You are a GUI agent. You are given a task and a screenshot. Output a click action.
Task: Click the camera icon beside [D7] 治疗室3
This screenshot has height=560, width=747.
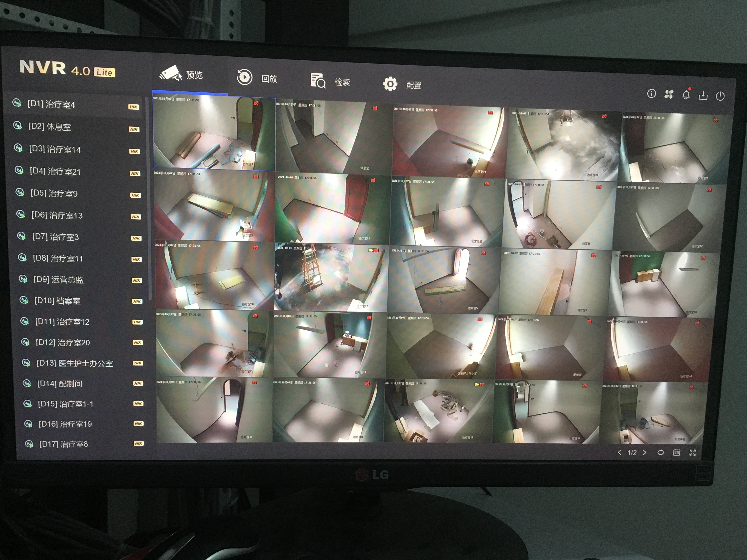click(21, 236)
